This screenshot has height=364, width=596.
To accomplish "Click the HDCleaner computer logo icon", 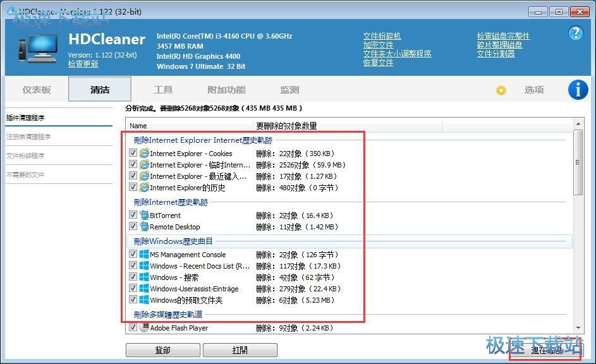I will (x=39, y=48).
